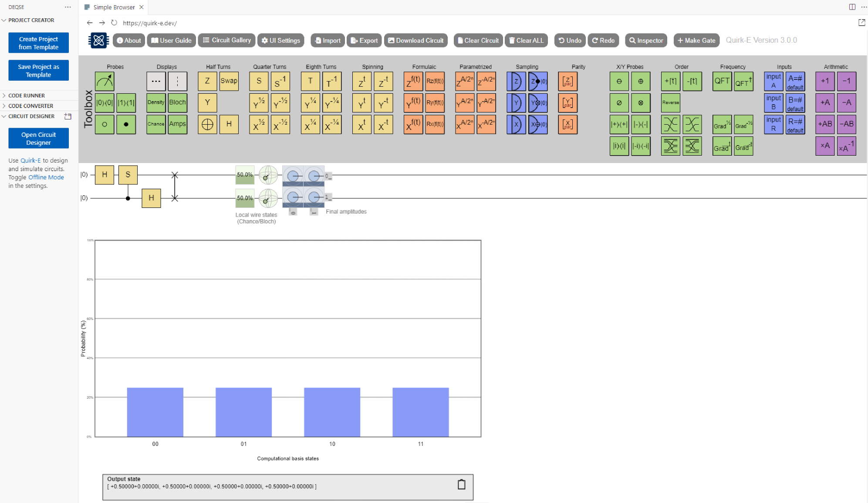The width and height of the screenshot is (868, 503).
Task: Expand the CODE RUNNER section
Action: 27,95
